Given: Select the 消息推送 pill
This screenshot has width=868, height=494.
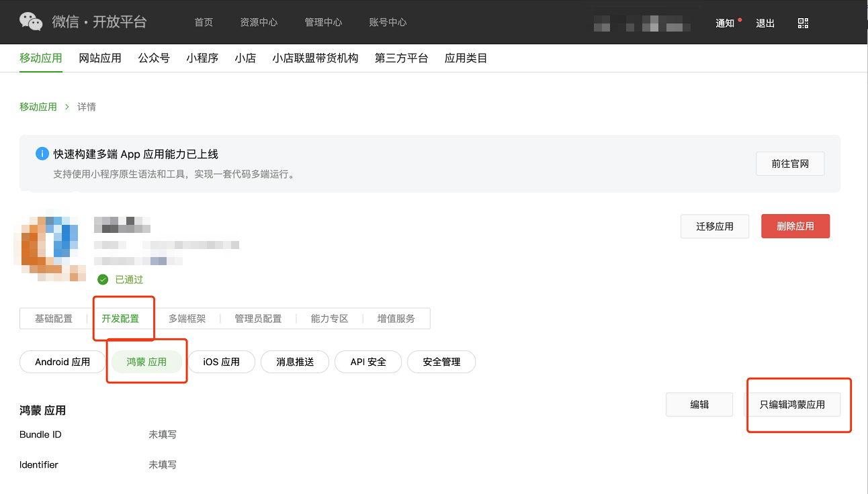Looking at the screenshot, I should [295, 362].
